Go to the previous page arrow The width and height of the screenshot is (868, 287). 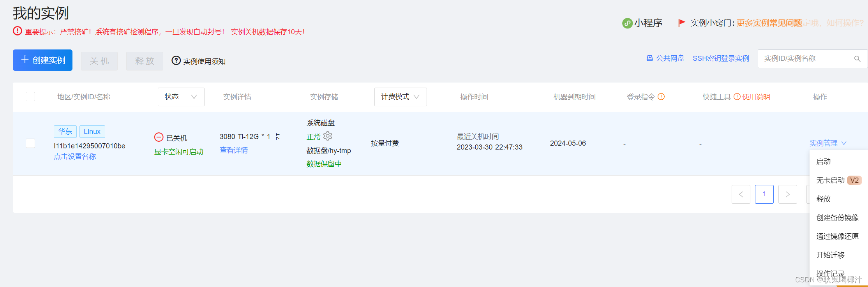741,194
